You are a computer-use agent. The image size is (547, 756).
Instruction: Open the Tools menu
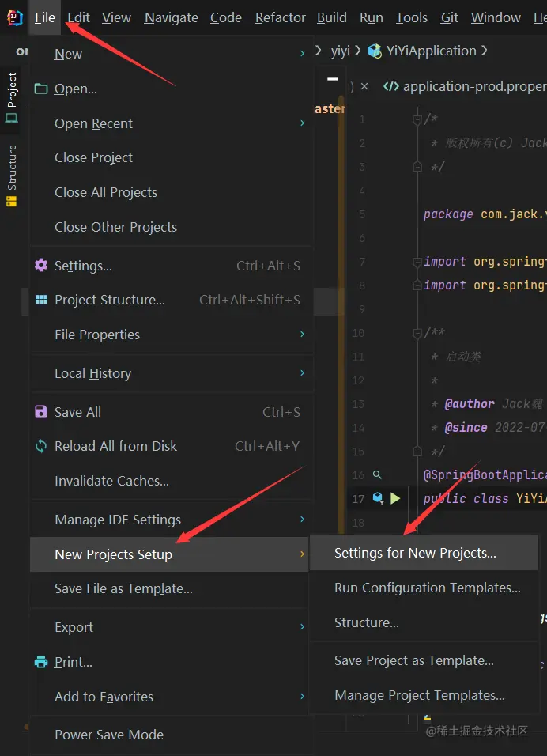[x=412, y=18]
